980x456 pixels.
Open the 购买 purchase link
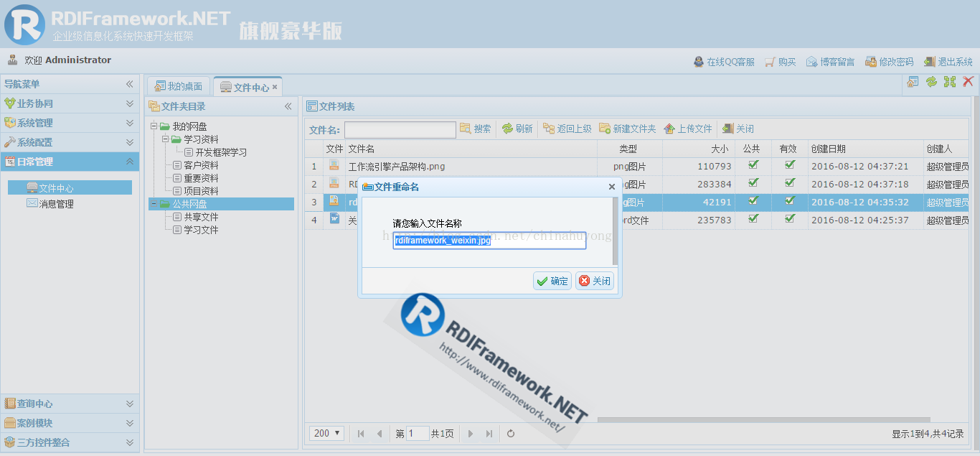[781, 62]
